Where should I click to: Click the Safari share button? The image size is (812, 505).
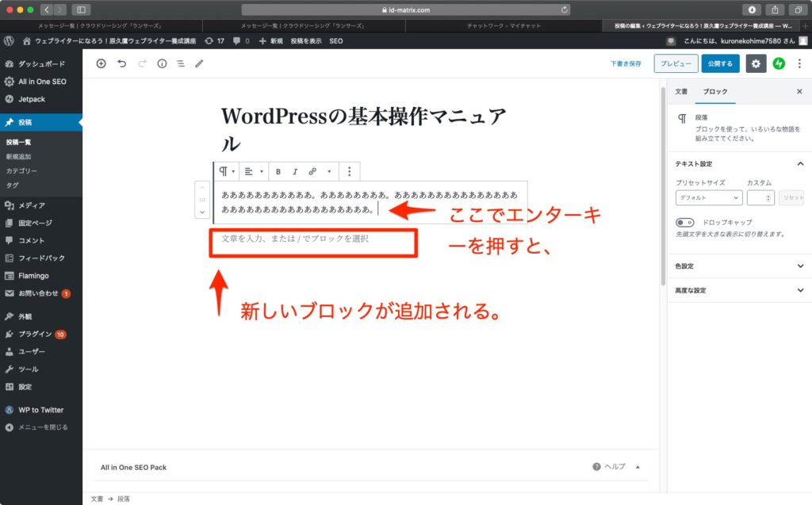point(775,10)
